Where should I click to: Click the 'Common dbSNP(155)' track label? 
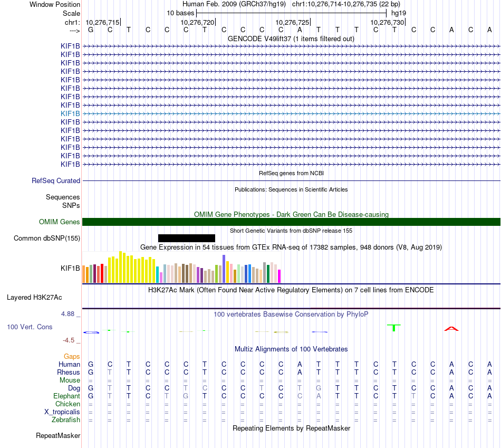coord(47,238)
